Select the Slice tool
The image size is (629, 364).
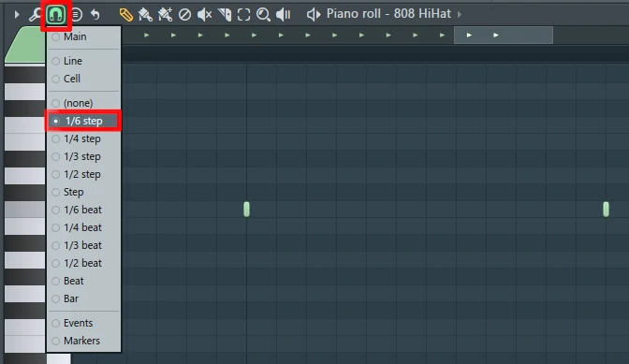[x=225, y=15]
